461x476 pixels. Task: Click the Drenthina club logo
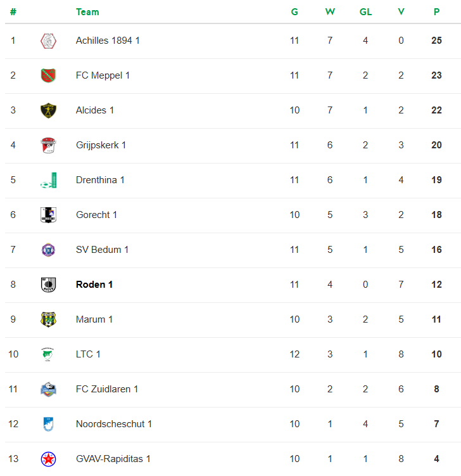pos(48,180)
